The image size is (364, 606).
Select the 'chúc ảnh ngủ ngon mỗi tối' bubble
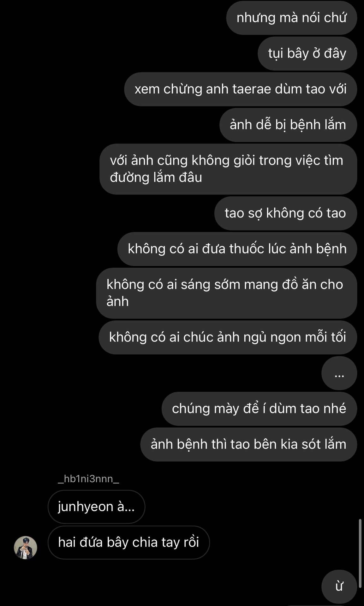(x=228, y=337)
